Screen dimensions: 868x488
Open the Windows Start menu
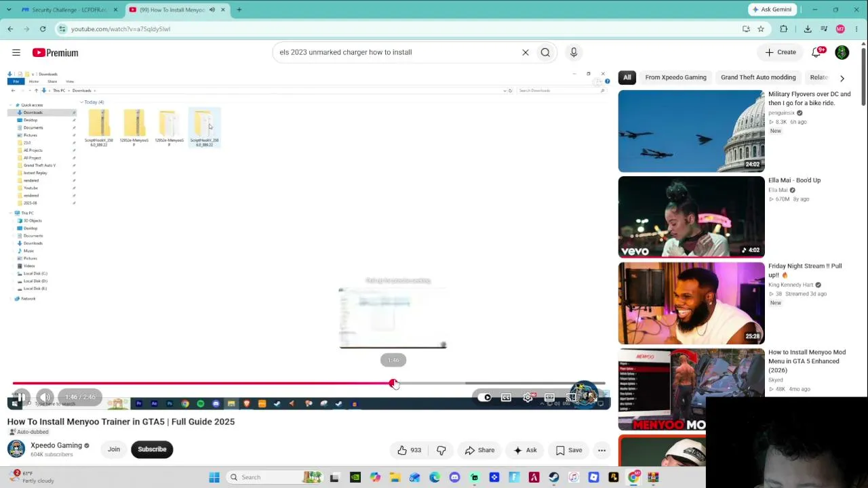tap(214, 477)
